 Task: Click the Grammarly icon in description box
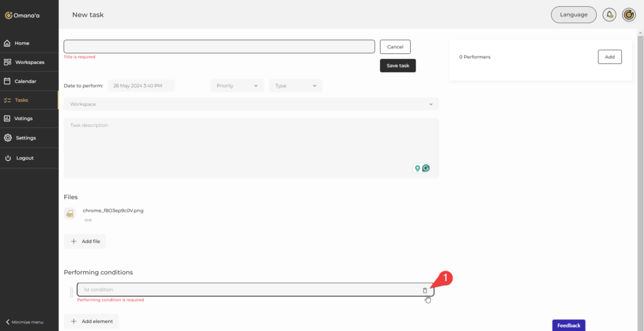coord(426,168)
